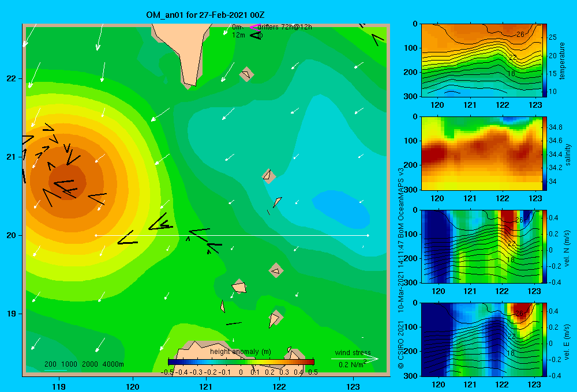
Task: Click latitude tick label 19 on main map
Action: (12, 314)
